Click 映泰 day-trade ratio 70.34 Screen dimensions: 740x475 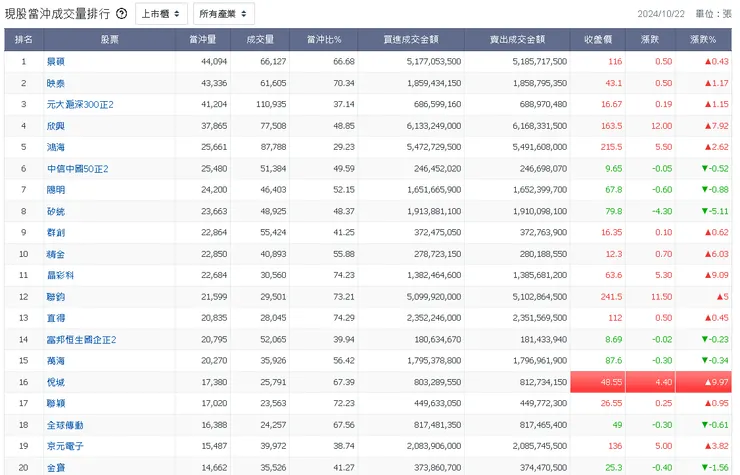click(344, 83)
